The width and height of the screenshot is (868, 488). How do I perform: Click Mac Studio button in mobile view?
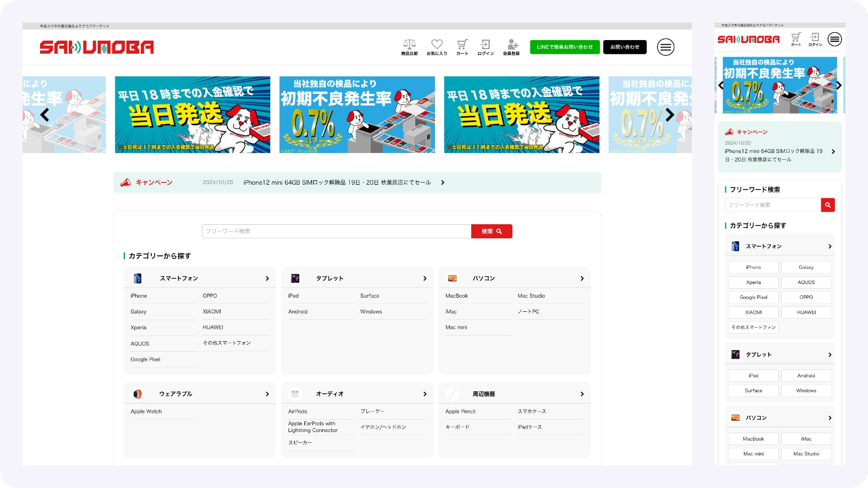(806, 454)
